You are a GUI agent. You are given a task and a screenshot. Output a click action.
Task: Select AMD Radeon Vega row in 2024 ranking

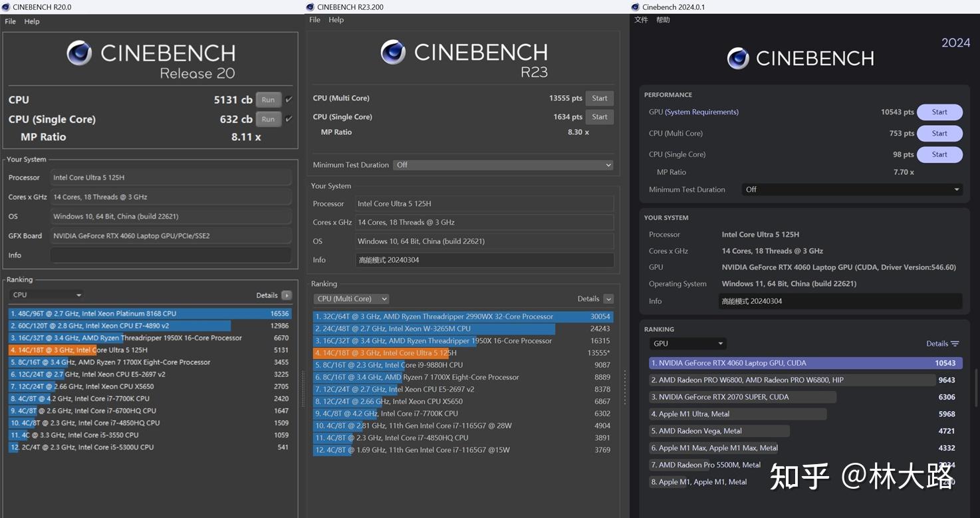point(805,432)
